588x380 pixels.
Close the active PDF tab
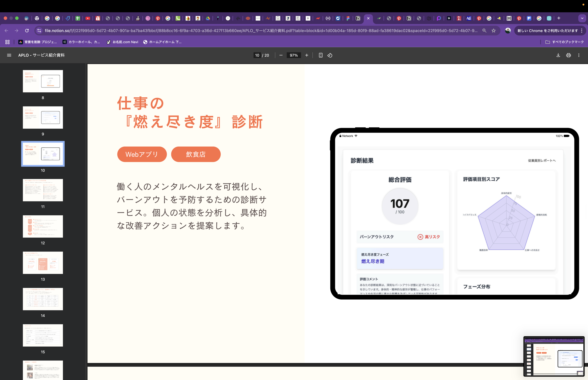pyautogui.click(x=368, y=18)
